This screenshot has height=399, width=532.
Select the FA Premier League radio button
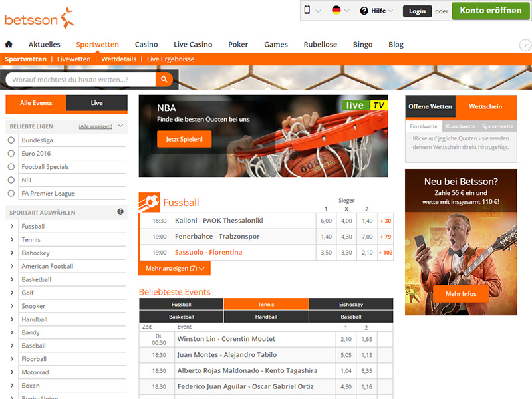(x=11, y=193)
